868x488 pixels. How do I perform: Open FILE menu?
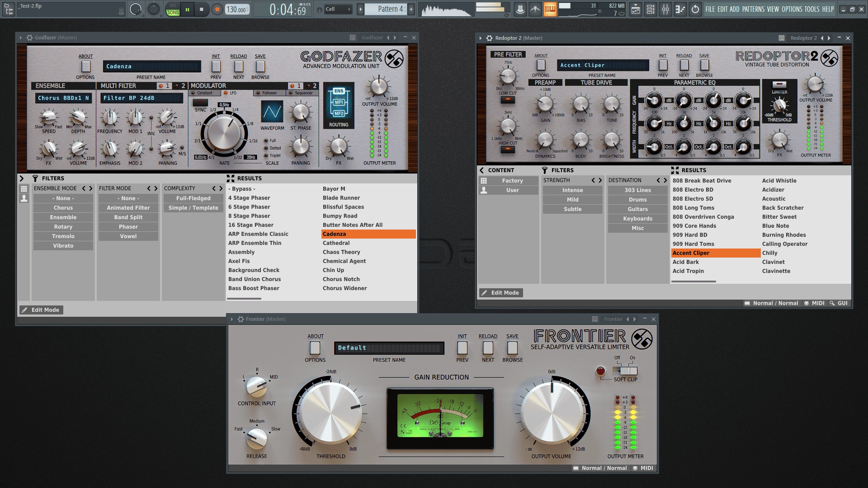[x=710, y=9]
